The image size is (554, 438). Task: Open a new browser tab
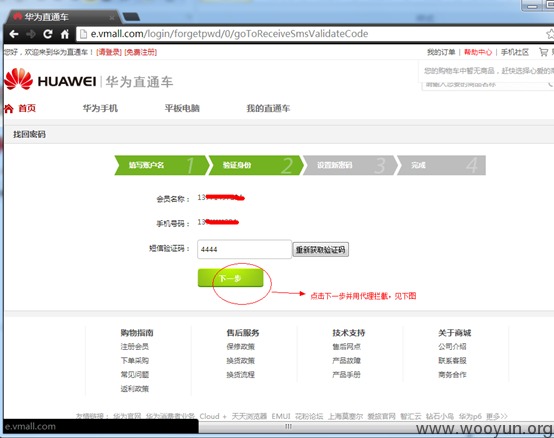pyautogui.click(x=131, y=17)
